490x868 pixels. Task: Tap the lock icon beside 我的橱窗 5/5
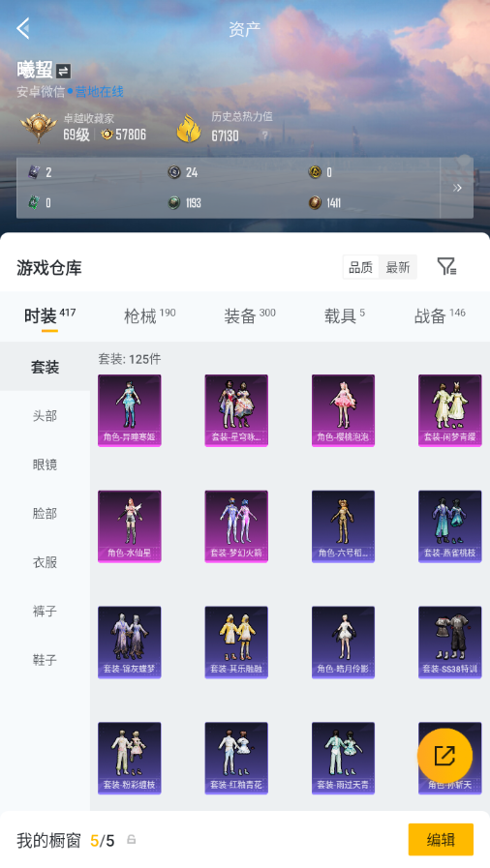pos(132,839)
